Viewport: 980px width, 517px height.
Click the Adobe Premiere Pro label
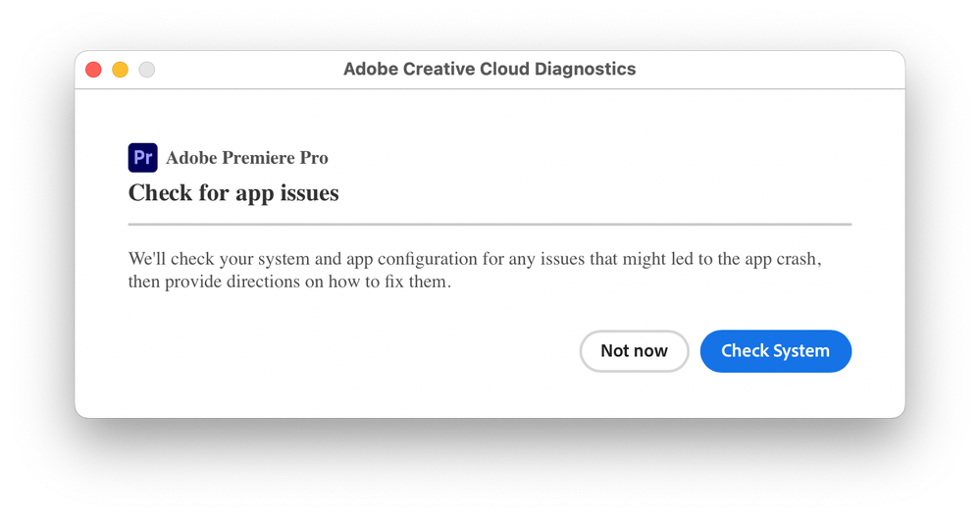coord(247,158)
